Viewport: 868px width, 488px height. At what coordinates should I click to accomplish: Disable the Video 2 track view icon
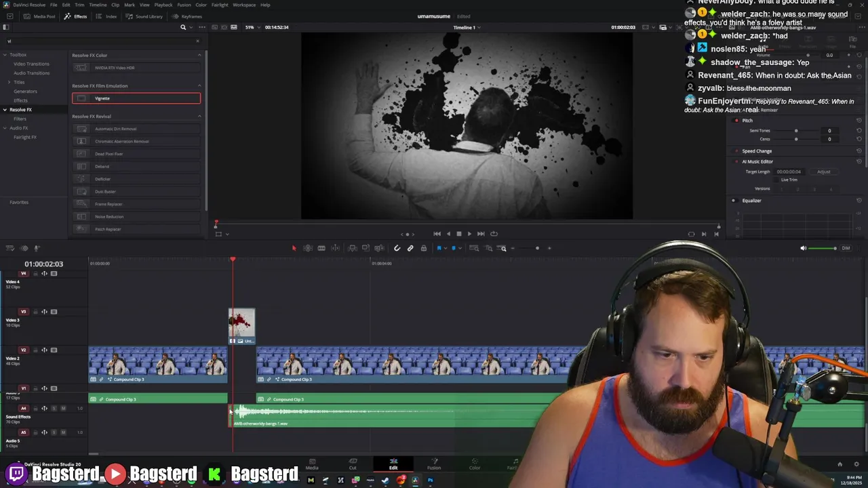click(54, 350)
